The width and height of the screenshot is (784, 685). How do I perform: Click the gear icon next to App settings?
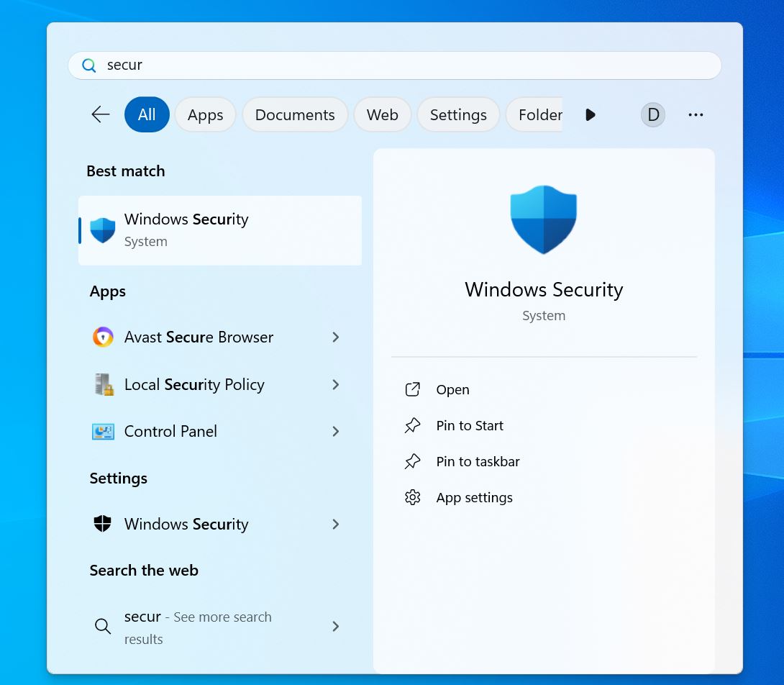click(413, 497)
